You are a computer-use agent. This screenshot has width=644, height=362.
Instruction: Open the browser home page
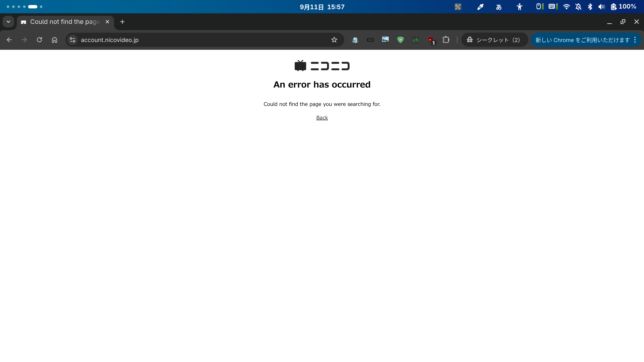click(x=54, y=40)
